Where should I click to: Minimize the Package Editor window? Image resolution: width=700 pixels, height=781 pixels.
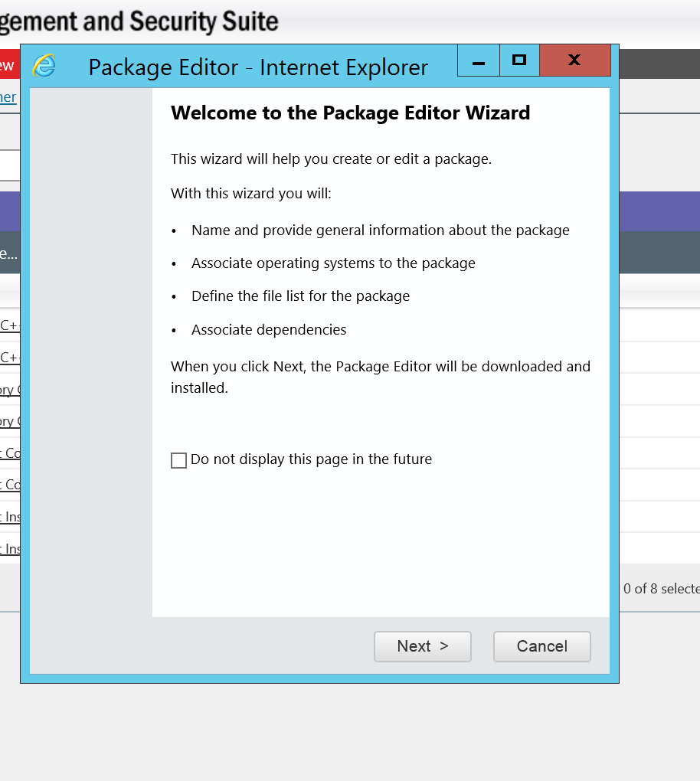(479, 60)
